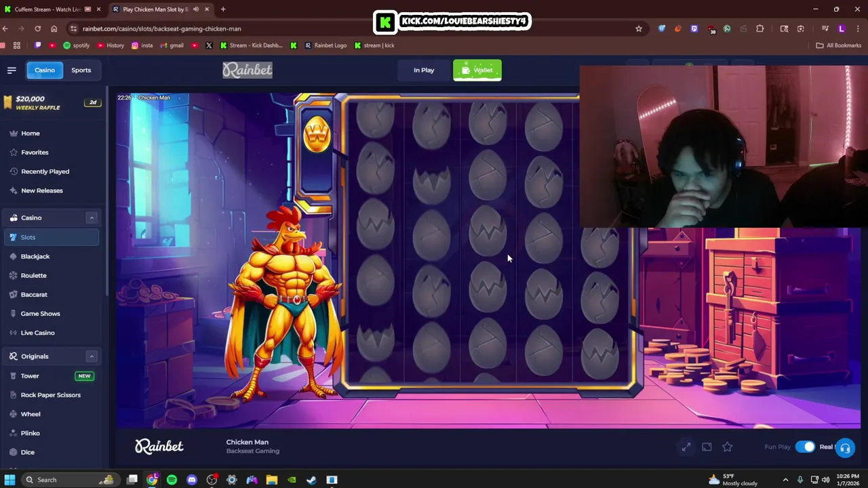Click the Windows Start button
This screenshot has height=488, width=868.
click(9, 480)
